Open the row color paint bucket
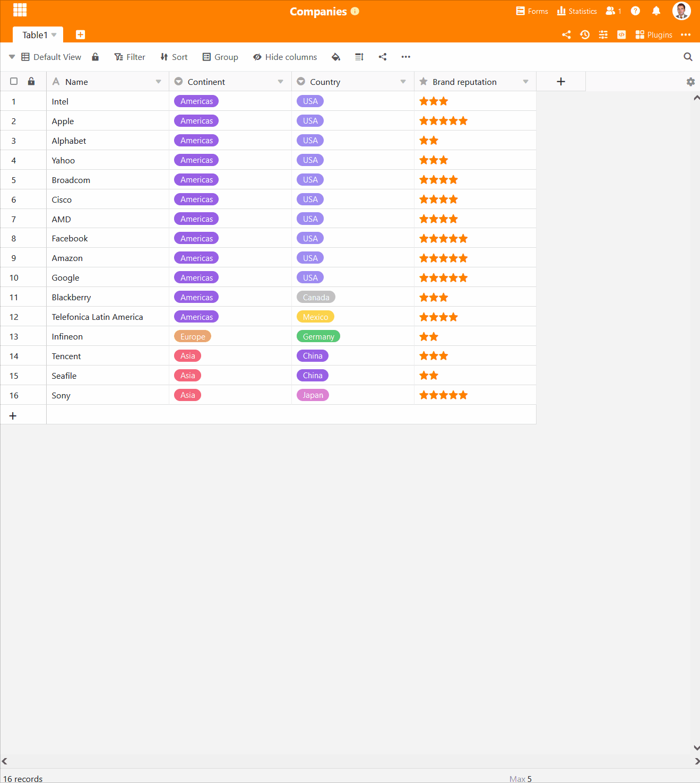This screenshot has width=700, height=783. coord(336,57)
